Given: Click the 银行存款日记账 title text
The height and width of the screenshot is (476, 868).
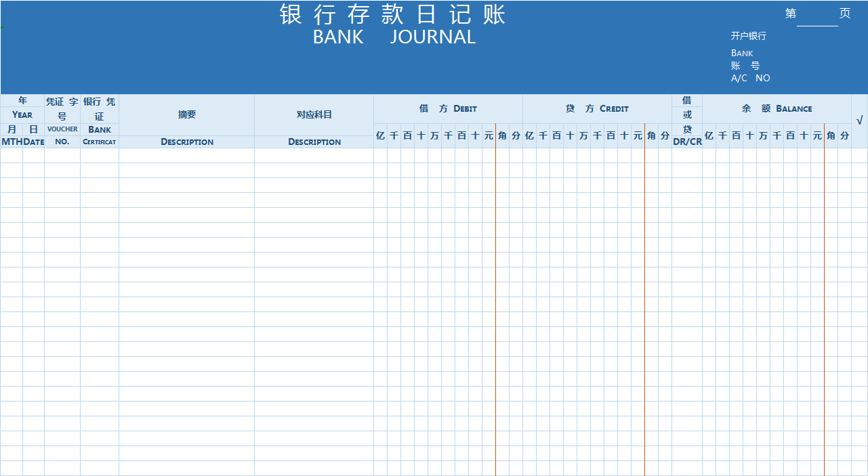Looking at the screenshot, I should pyautogui.click(x=392, y=15).
